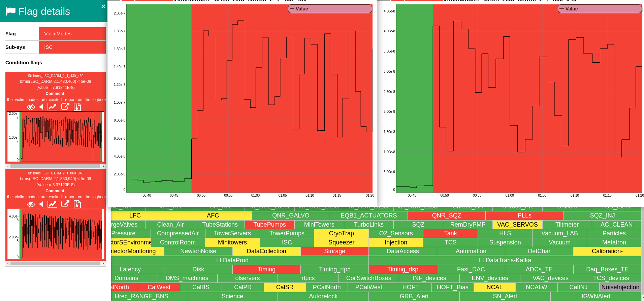
Task: Open the red PLLs status cell
Action: 524,215
